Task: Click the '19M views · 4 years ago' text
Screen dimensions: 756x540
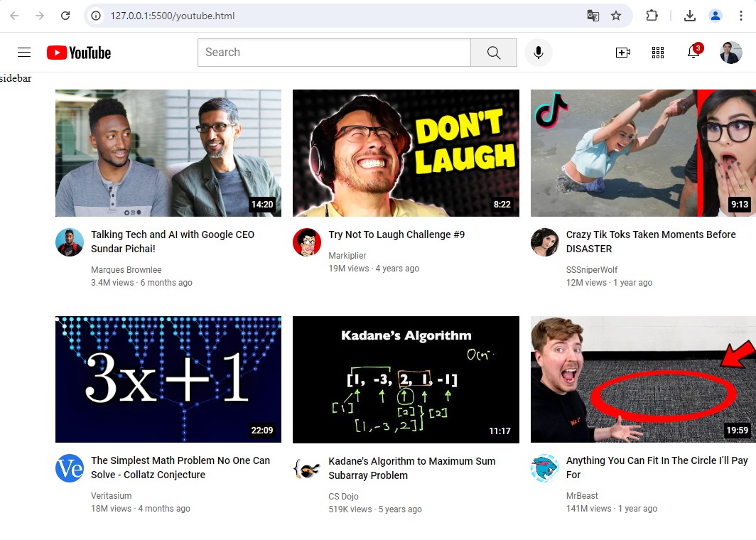Action: click(374, 269)
